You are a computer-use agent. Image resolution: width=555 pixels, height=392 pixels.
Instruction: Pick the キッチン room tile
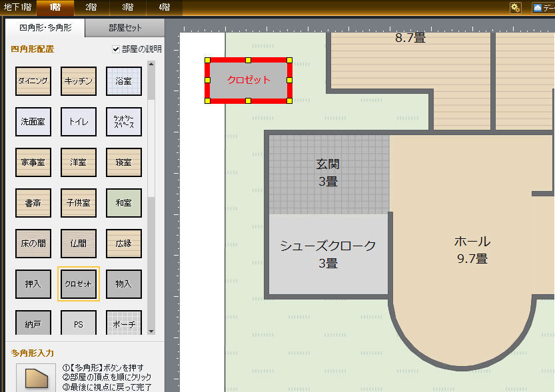pyautogui.click(x=79, y=81)
